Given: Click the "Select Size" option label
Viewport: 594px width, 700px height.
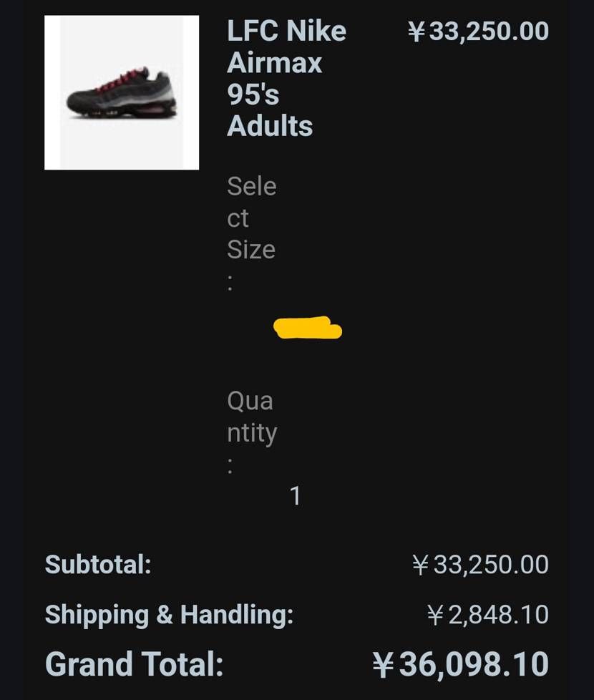Looking at the screenshot, I should [x=250, y=218].
